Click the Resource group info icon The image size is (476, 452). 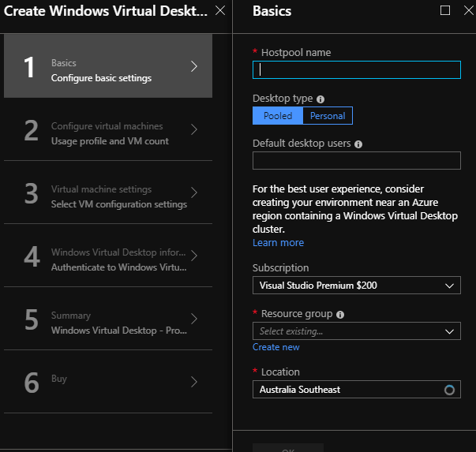point(340,314)
